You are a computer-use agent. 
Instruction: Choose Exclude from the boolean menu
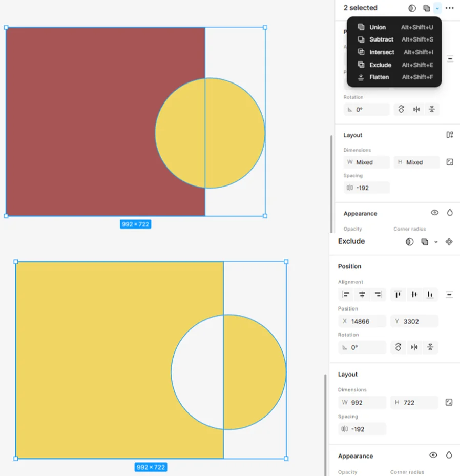(x=394, y=65)
